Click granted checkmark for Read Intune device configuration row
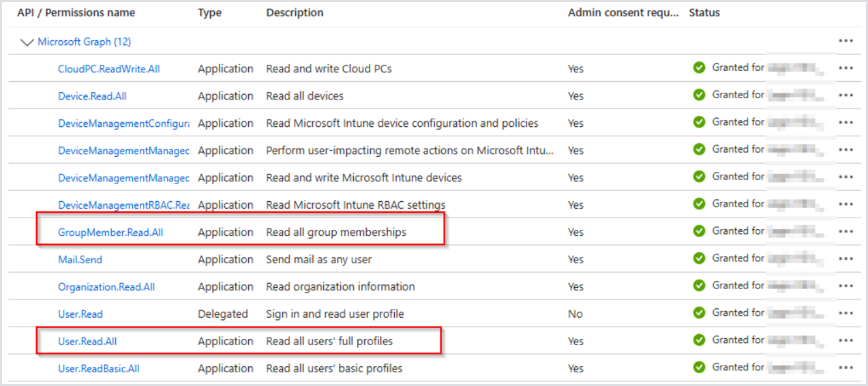The width and height of the screenshot is (868, 386). click(x=699, y=122)
